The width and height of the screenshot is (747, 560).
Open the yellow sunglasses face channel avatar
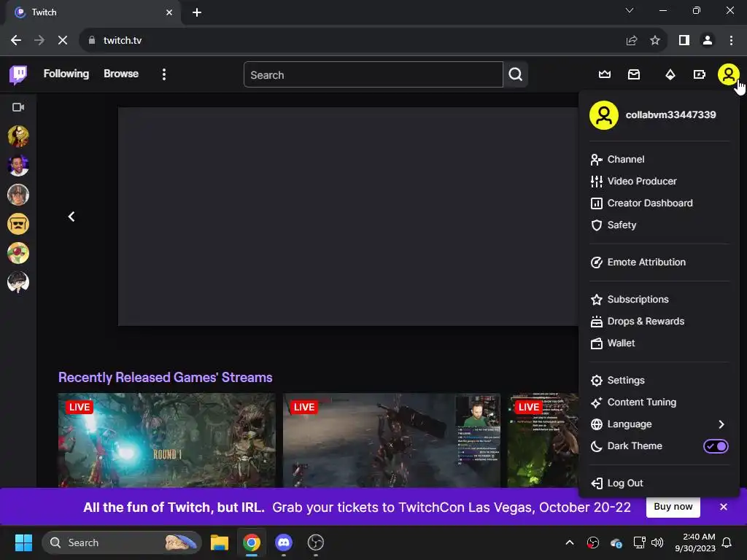(x=18, y=224)
